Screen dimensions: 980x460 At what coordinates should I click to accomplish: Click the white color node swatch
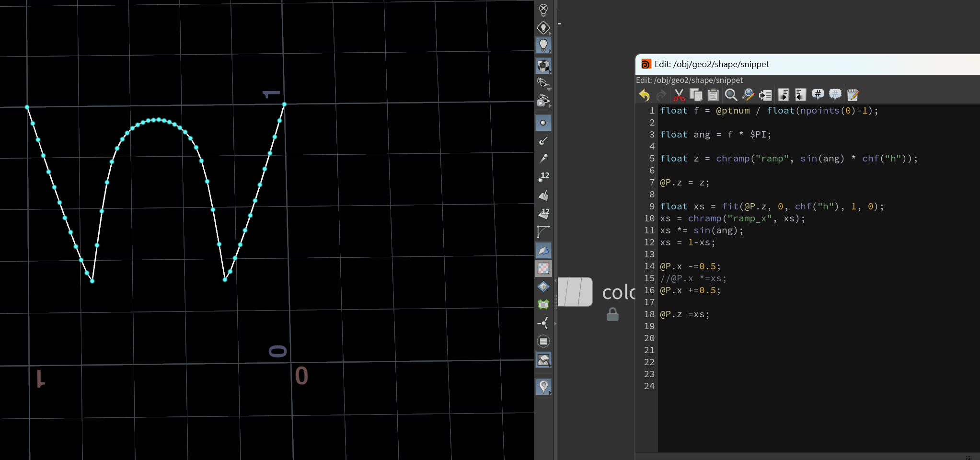click(x=575, y=292)
